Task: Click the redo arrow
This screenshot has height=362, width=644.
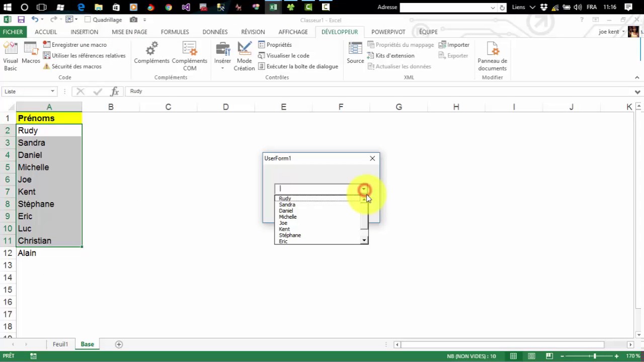Action: coord(53,20)
